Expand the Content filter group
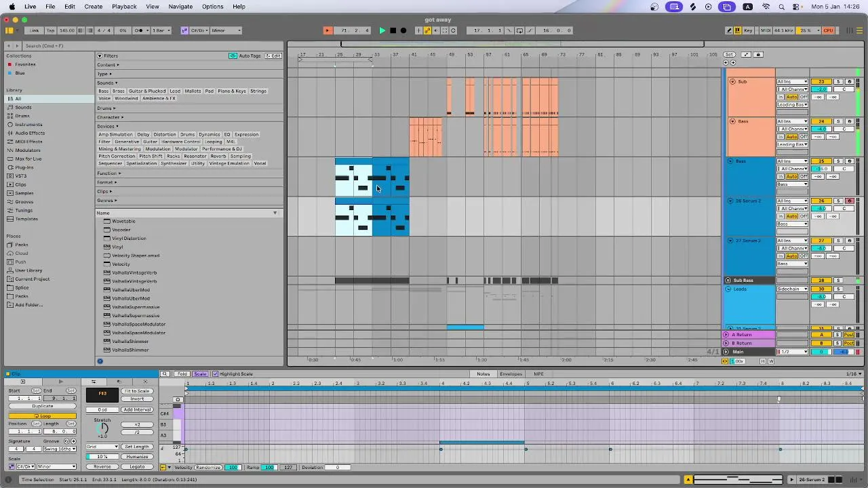 coord(106,65)
